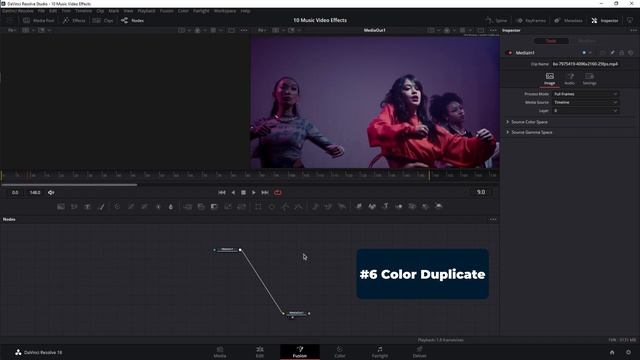Add a Matte Control node
The width and height of the screenshot is (640, 360).
(214, 207)
